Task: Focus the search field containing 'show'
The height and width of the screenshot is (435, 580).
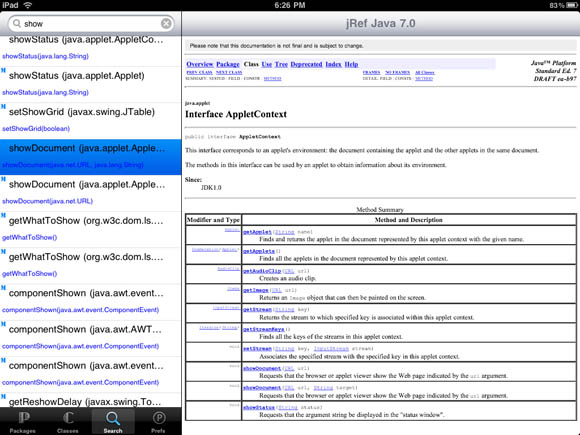Action: (91, 24)
